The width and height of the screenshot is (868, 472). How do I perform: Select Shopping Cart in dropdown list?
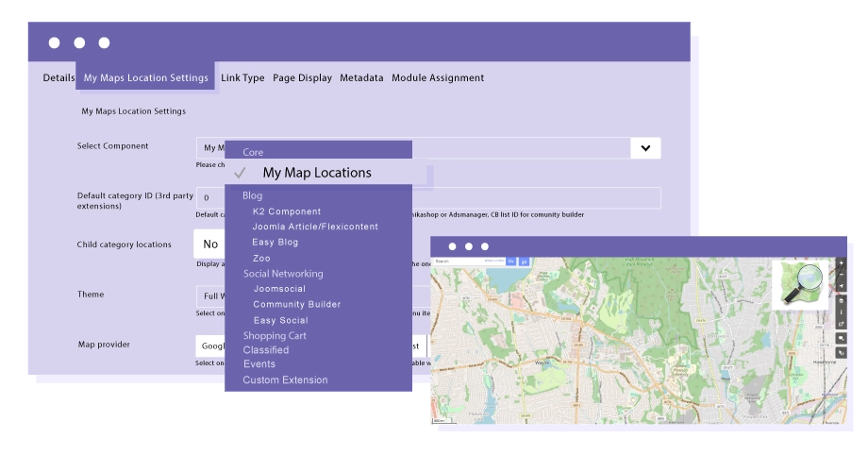pos(275,336)
